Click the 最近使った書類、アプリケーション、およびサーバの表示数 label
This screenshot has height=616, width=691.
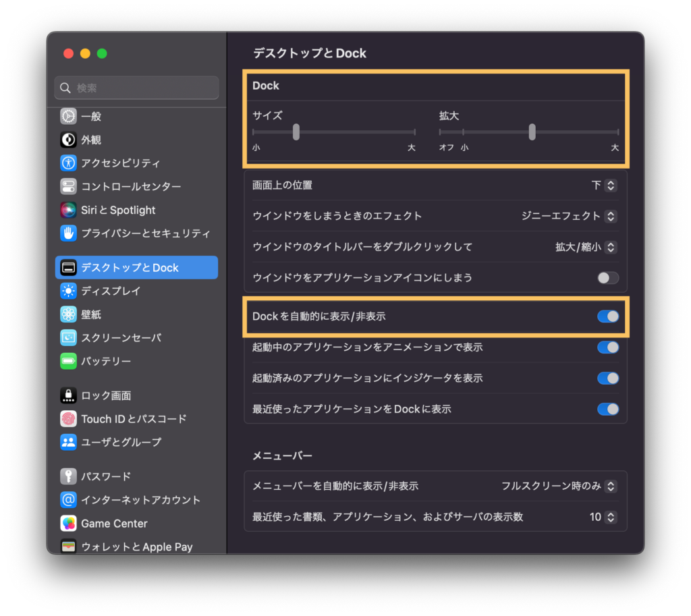(x=388, y=517)
